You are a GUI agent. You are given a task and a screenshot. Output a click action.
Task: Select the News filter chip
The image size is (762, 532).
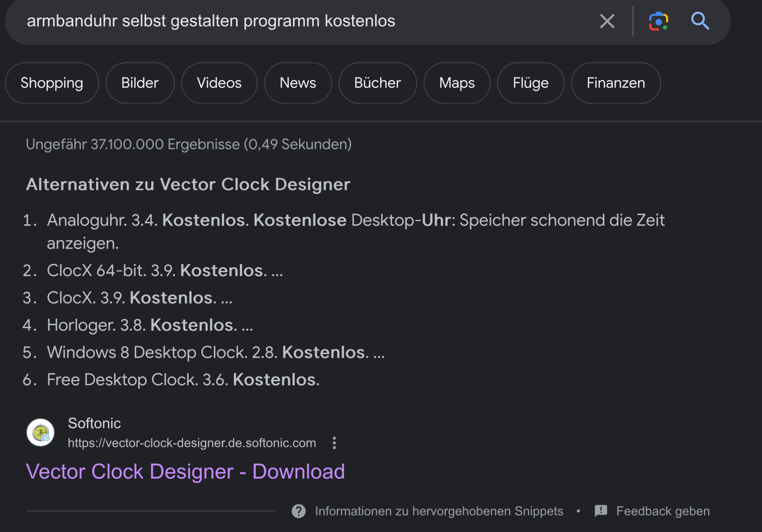tap(298, 83)
